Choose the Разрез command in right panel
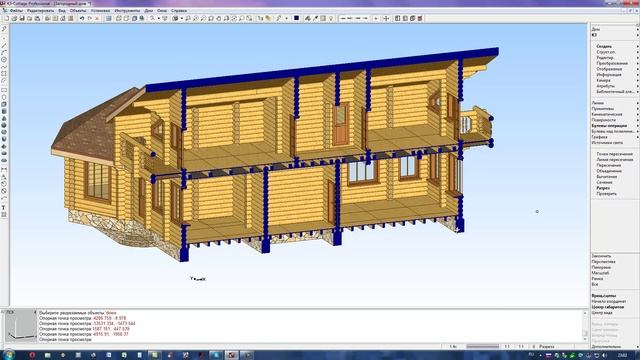 pyautogui.click(x=603, y=188)
